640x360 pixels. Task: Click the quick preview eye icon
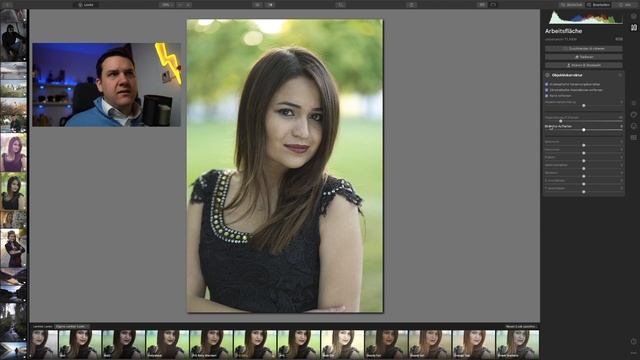(258, 4)
